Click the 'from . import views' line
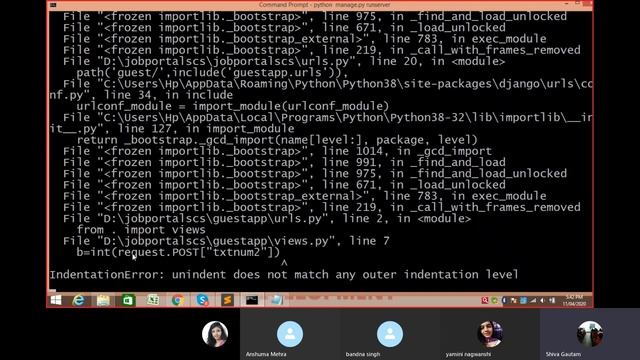The image size is (640, 360). click(141, 230)
